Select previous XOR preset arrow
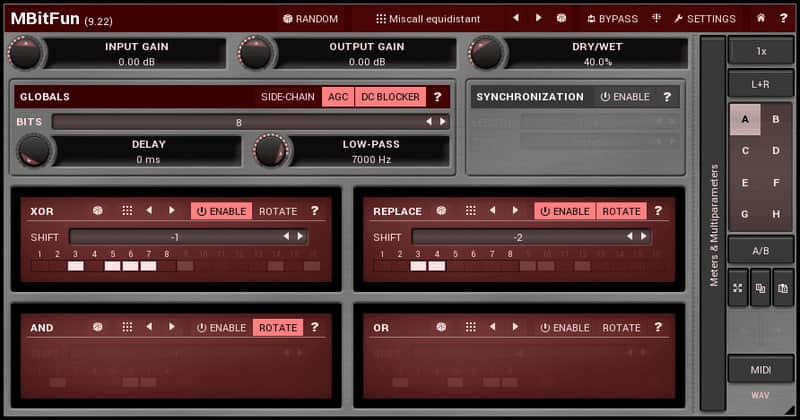The width and height of the screenshot is (800, 420). (149, 210)
